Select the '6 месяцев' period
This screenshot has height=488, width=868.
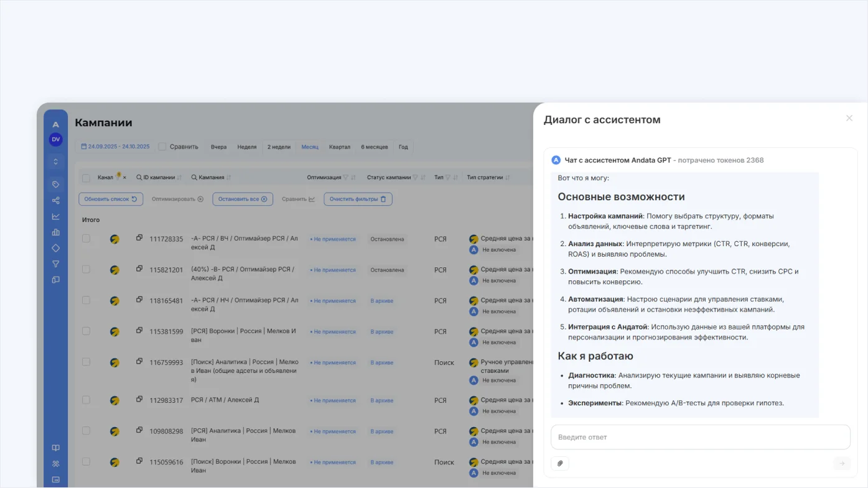click(375, 147)
